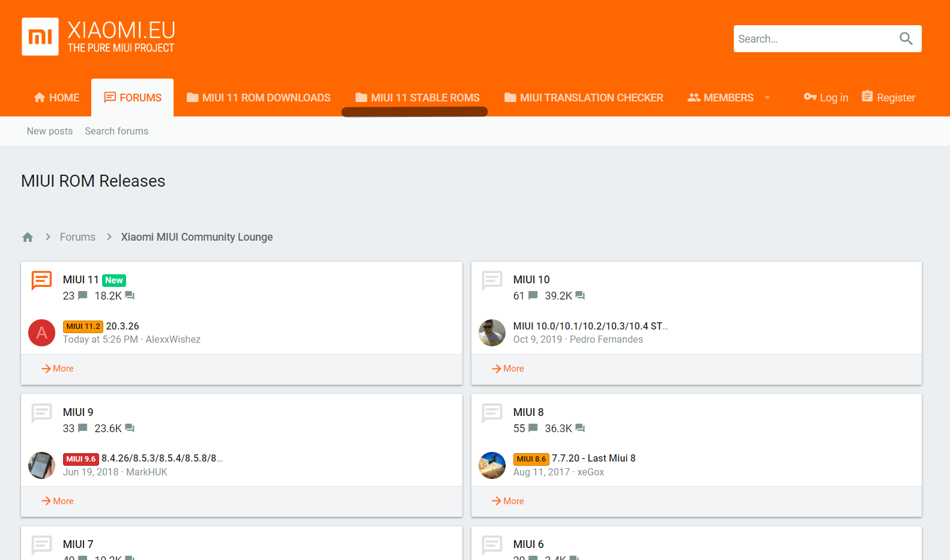Click the MIUI ROM Releases heading
This screenshot has width=950, height=560.
tap(93, 181)
